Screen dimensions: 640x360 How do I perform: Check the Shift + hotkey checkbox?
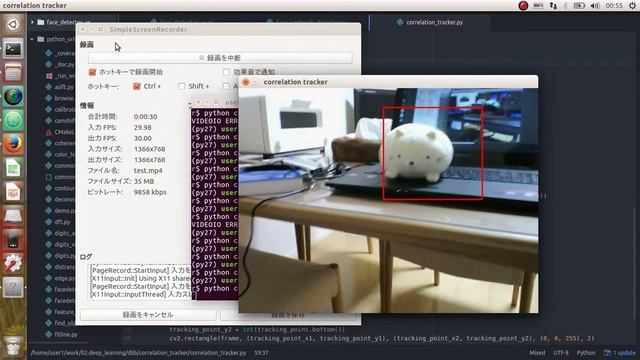[x=182, y=86]
